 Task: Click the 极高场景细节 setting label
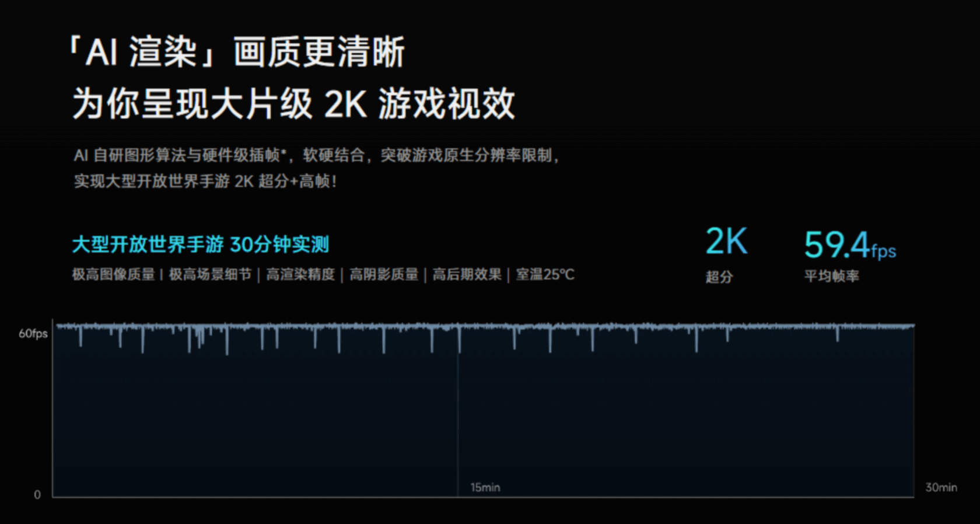click(210, 274)
